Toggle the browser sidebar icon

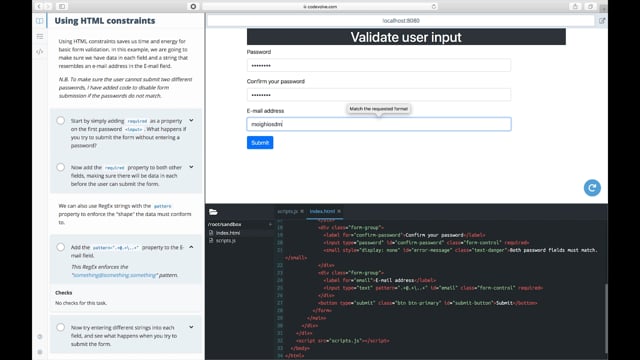[x=62, y=7]
